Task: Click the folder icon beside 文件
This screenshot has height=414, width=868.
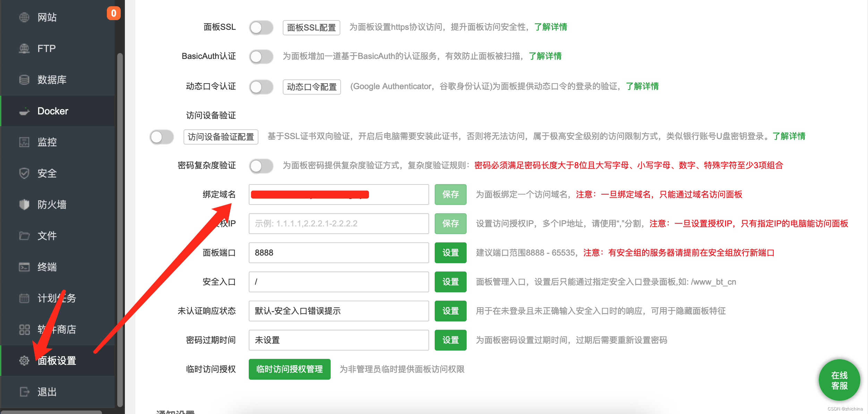Action: click(x=24, y=236)
